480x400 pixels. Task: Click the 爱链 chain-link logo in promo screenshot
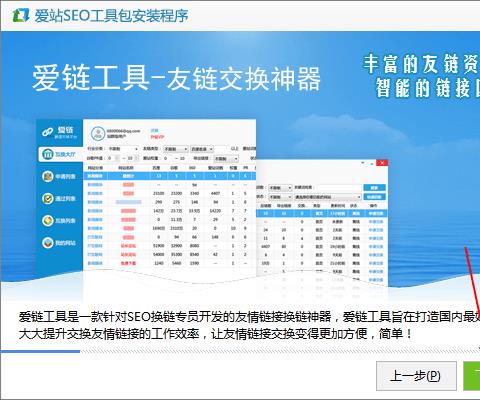47,132
